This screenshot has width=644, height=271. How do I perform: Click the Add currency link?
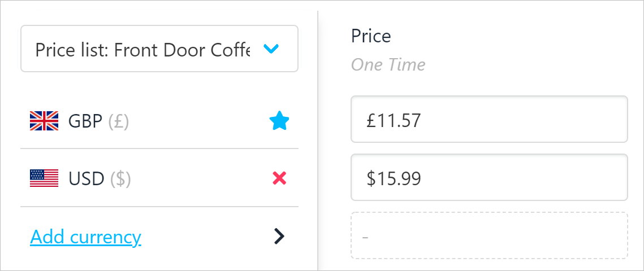tap(85, 237)
